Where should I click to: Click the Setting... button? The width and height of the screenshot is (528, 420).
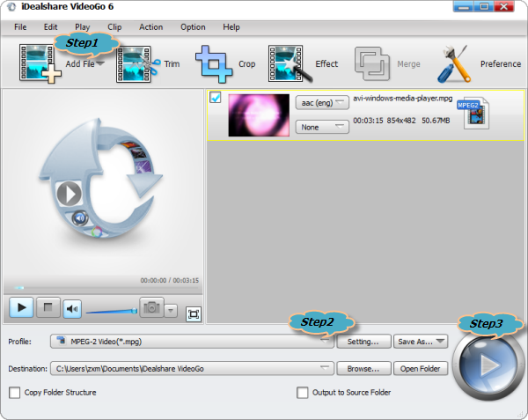tap(363, 342)
